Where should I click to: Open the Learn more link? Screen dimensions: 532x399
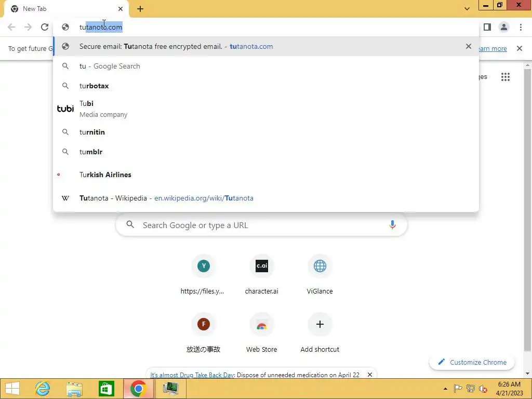point(493,48)
